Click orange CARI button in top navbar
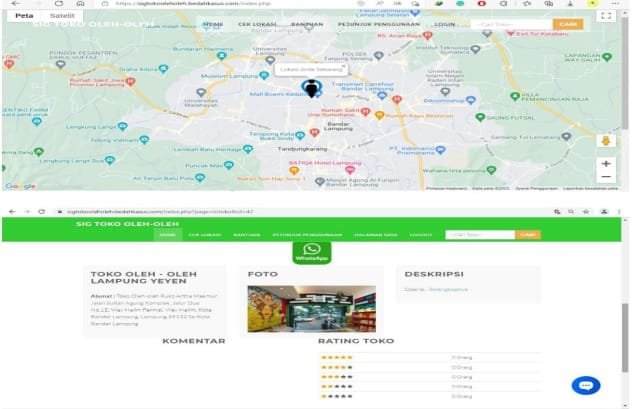 567,23
